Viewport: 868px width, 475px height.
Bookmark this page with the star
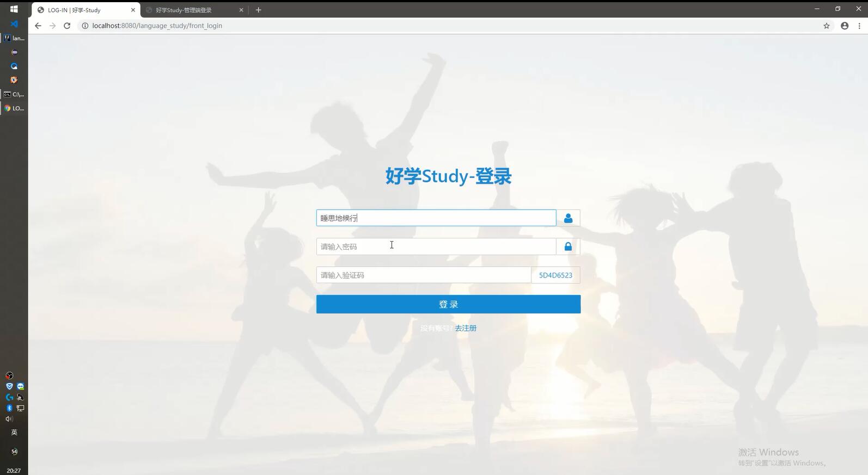(827, 26)
